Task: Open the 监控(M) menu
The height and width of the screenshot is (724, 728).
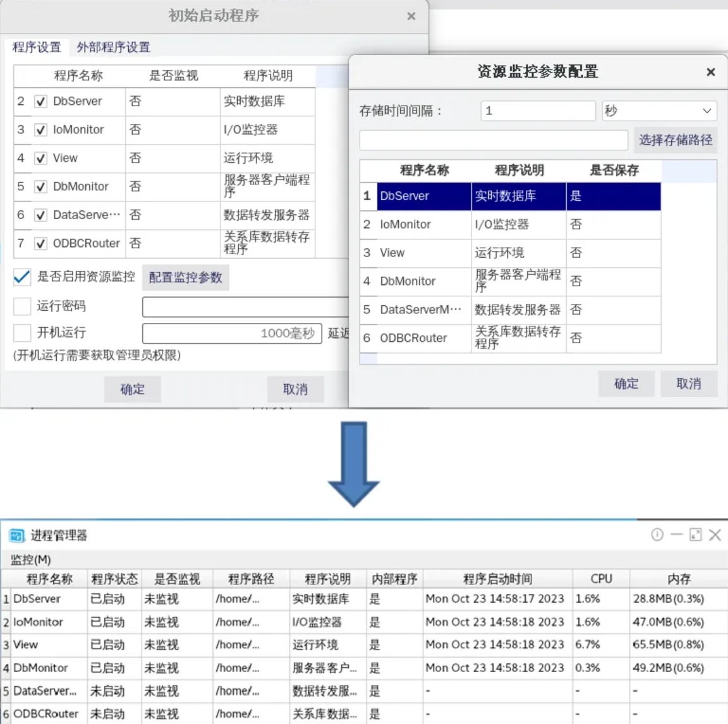Action: pyautogui.click(x=31, y=560)
